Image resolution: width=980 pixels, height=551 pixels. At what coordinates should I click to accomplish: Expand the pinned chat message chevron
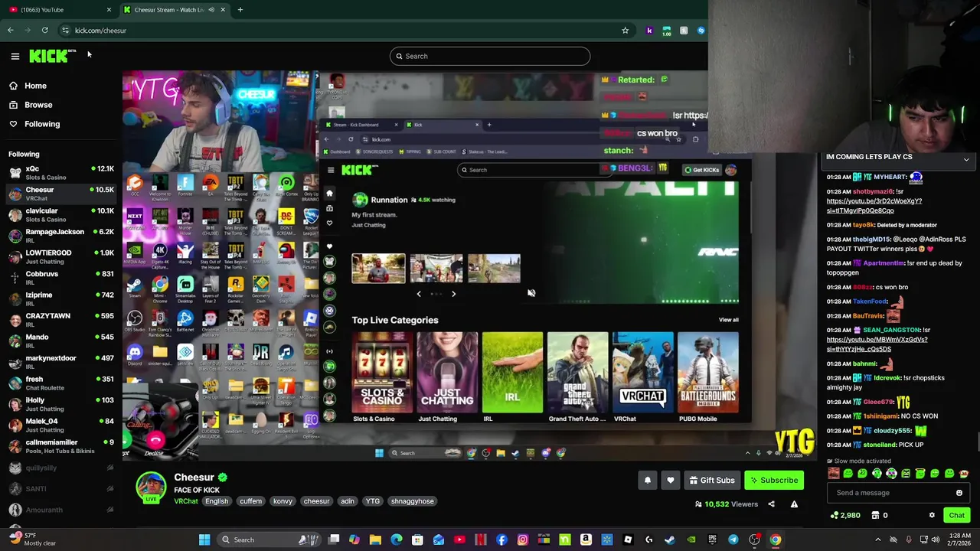[x=966, y=159]
